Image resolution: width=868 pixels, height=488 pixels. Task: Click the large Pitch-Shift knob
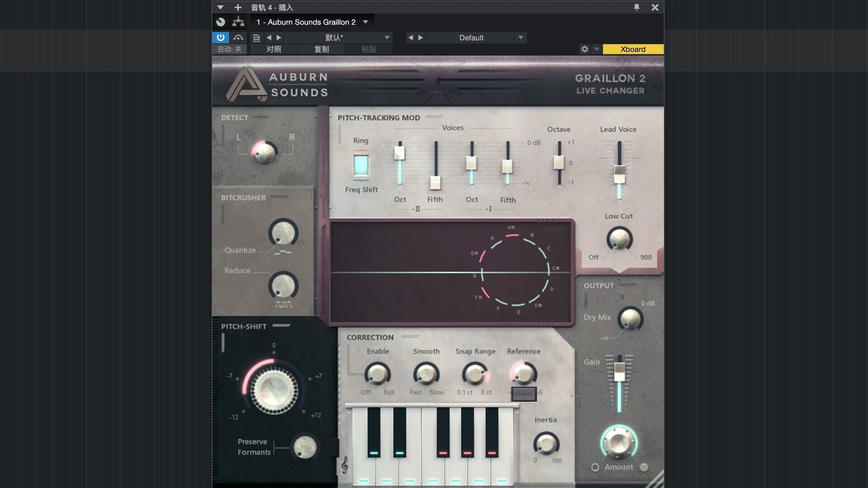point(274,390)
